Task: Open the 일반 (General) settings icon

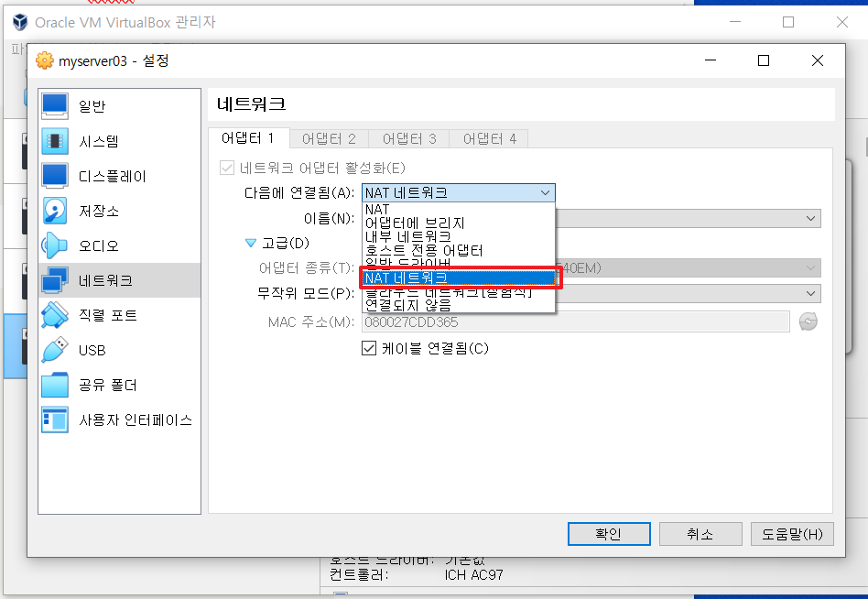Action: [x=55, y=105]
